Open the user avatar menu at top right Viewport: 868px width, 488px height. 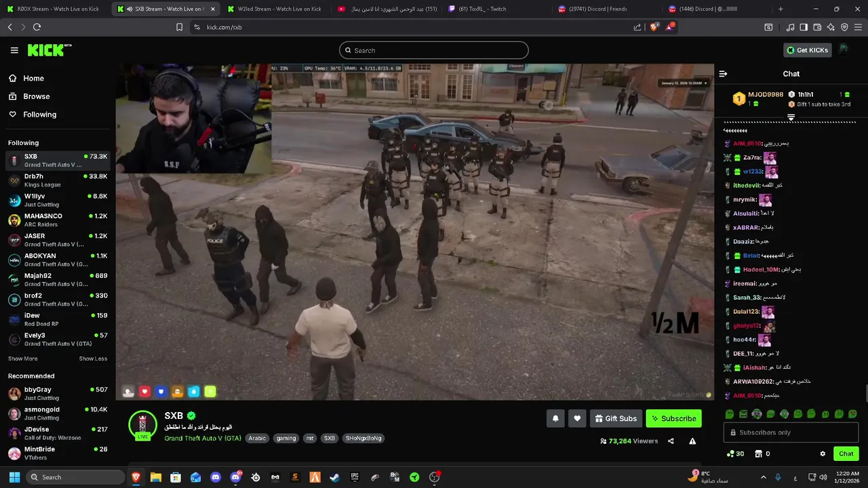click(844, 50)
